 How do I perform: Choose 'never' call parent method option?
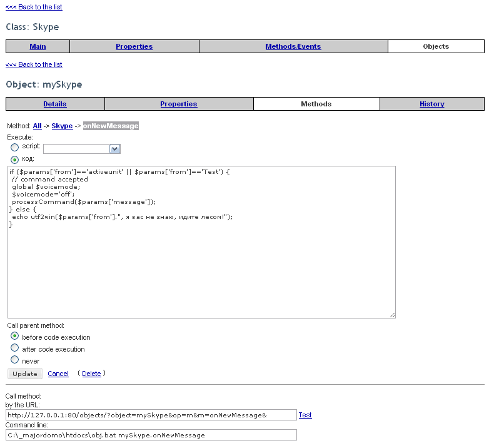click(x=14, y=360)
